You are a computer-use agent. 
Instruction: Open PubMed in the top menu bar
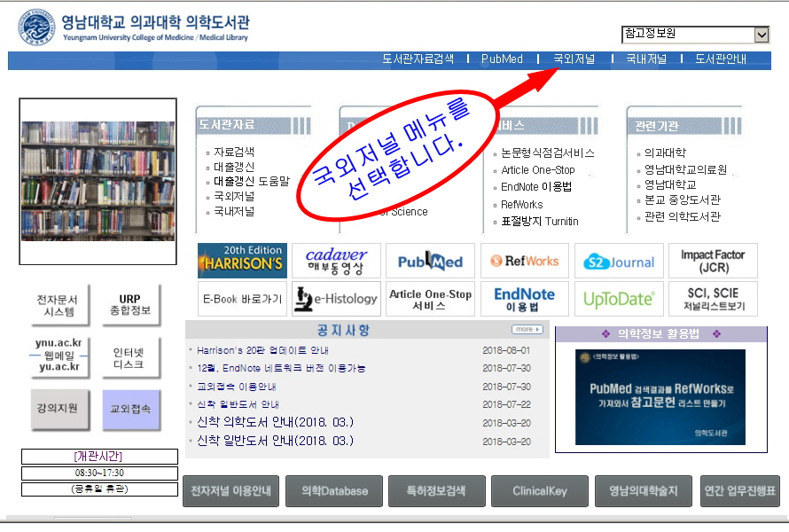[502, 59]
